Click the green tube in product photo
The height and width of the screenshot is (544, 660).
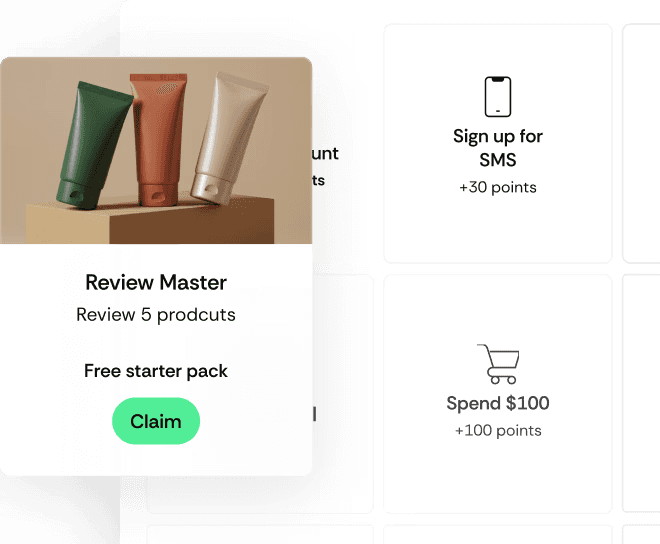click(x=94, y=145)
